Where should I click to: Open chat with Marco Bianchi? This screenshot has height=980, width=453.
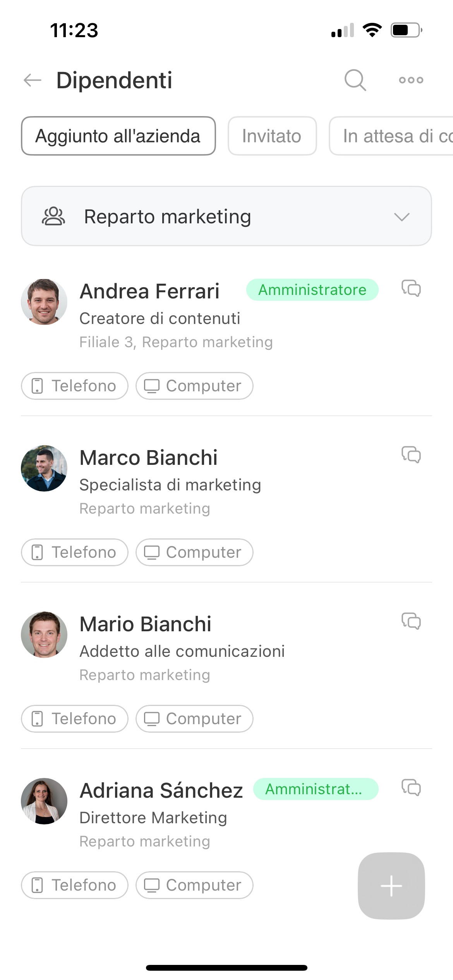411,455
